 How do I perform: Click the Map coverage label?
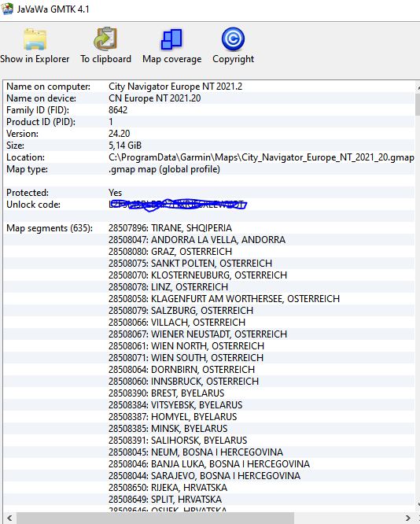tap(171, 59)
